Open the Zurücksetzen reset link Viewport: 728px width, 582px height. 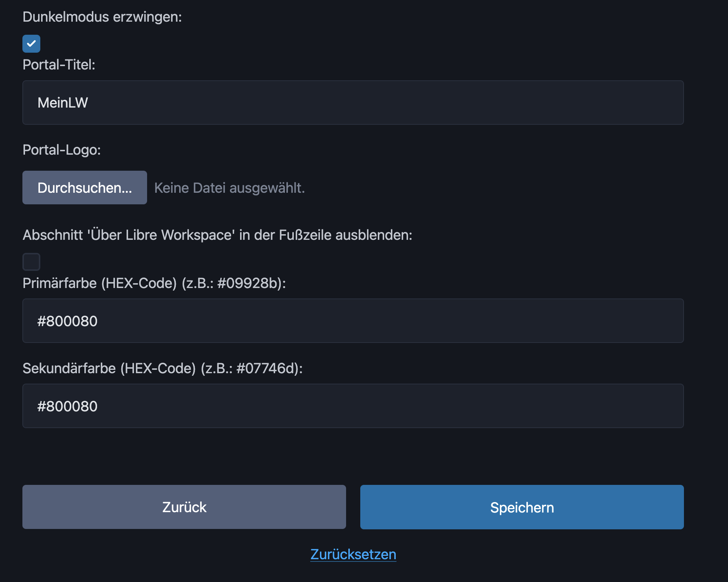(353, 554)
